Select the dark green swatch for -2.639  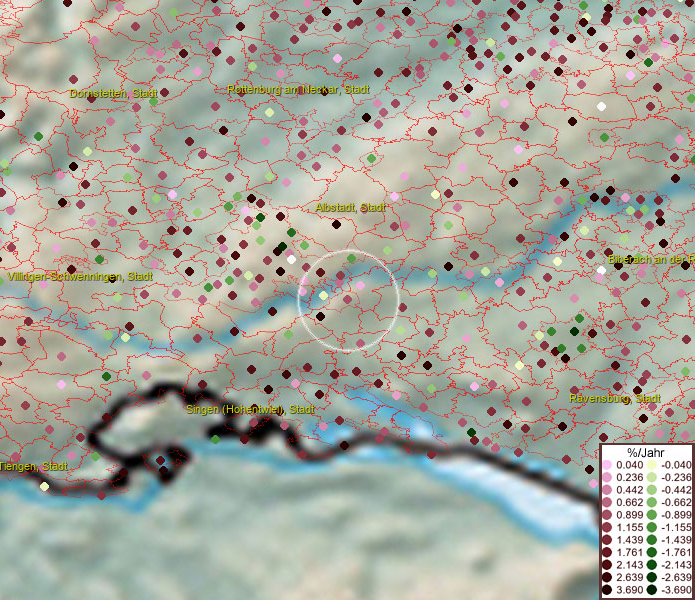point(652,577)
